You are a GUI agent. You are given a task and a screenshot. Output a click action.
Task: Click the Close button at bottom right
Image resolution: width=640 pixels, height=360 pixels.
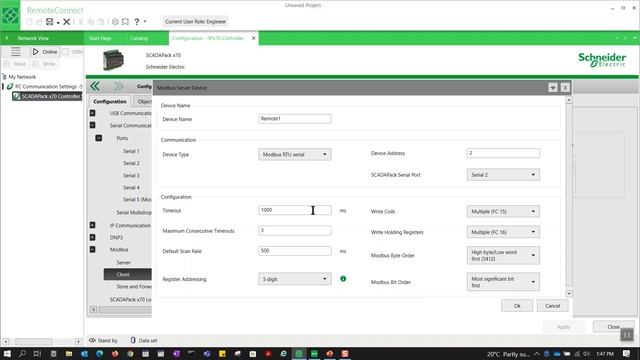[x=613, y=327]
